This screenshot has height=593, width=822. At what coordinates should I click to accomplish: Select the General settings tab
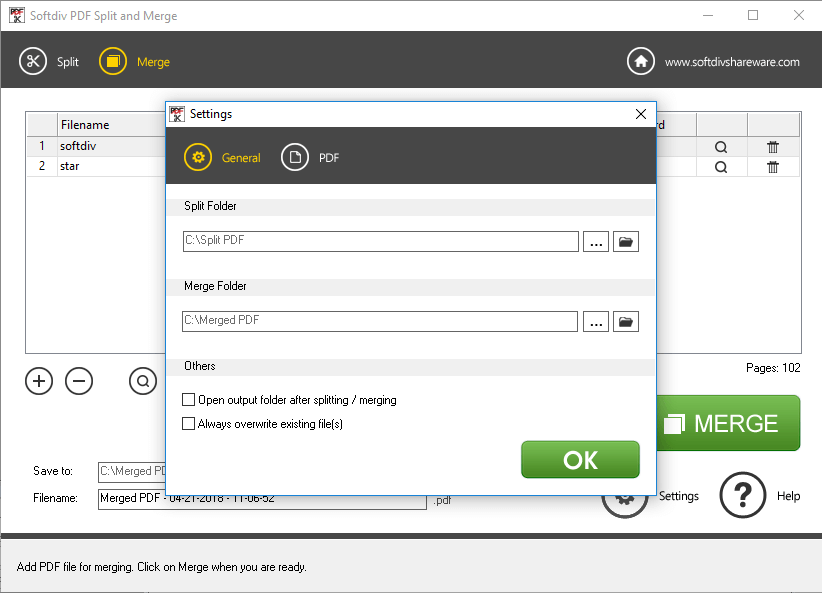coord(198,157)
